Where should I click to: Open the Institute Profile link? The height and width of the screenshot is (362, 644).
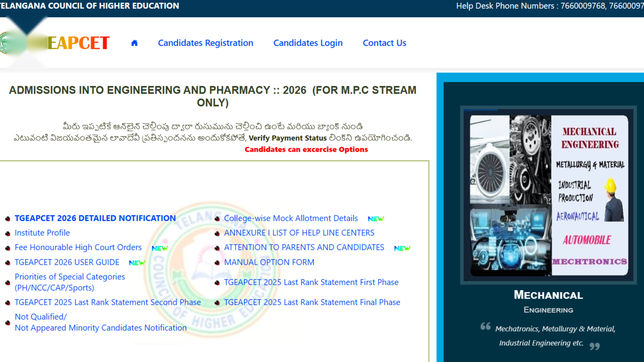42,233
